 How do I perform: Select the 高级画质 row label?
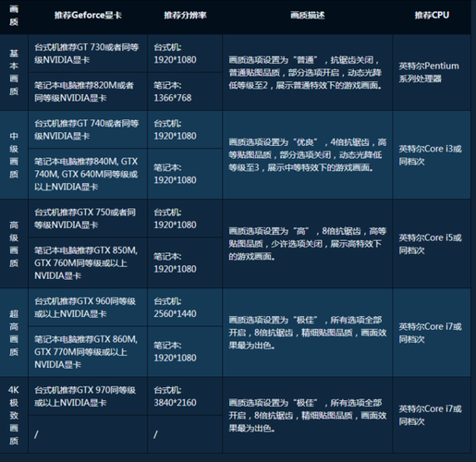(x=14, y=244)
